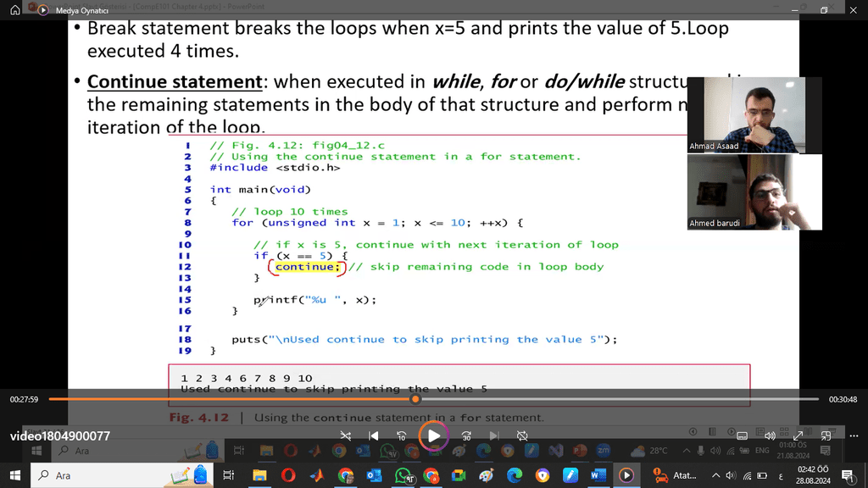Launch Opera browser from taskbar
Image resolution: width=868 pixels, height=488 pixels.
point(288,475)
